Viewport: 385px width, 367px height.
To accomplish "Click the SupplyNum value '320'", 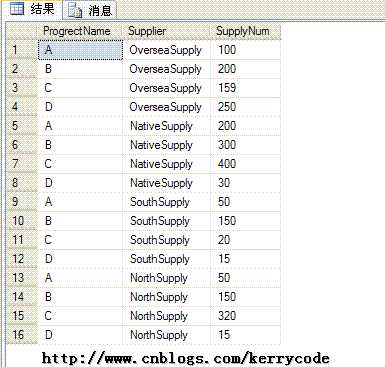I will (x=246, y=316).
